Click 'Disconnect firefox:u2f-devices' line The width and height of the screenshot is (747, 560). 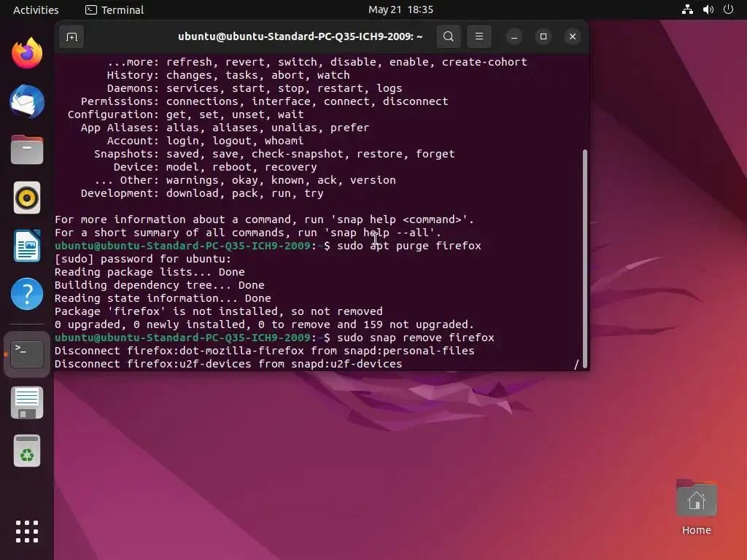click(228, 364)
